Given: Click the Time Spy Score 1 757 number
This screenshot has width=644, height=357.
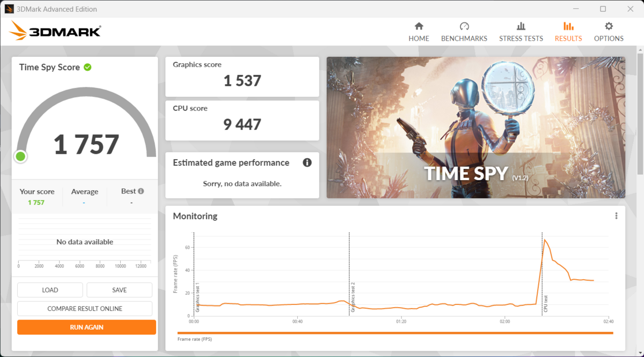Looking at the screenshot, I should click(86, 144).
